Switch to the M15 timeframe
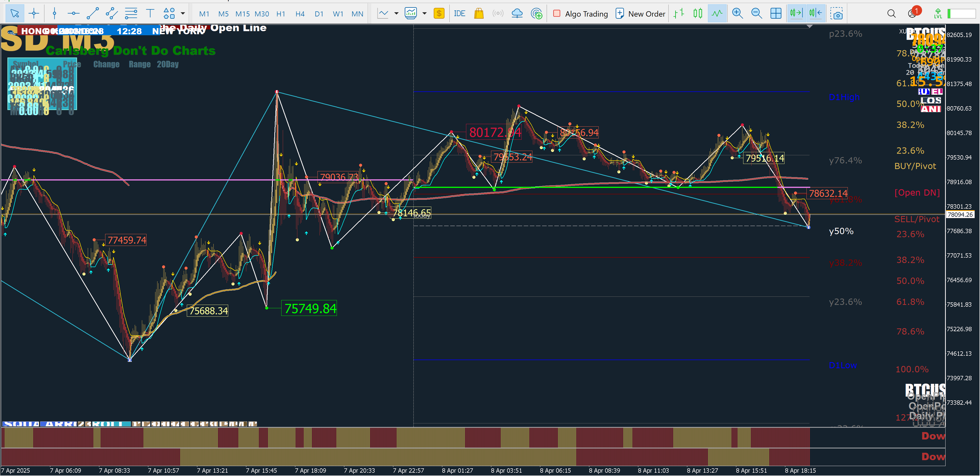980x476 pixels. click(242, 14)
